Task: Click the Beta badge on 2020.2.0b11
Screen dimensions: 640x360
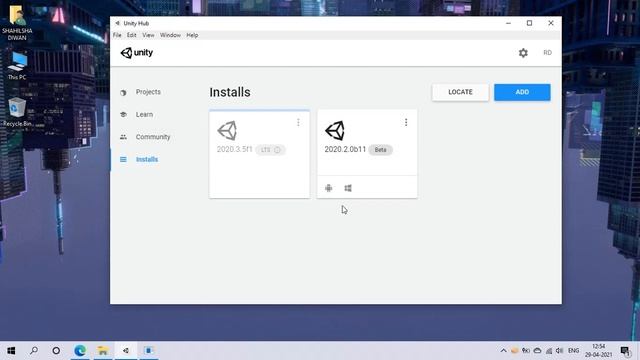Action: coord(380,150)
